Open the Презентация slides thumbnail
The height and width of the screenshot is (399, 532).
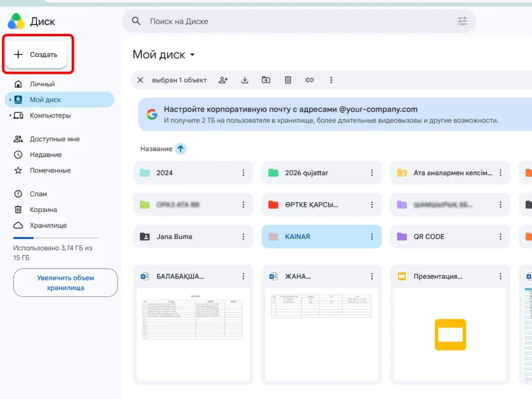click(x=450, y=334)
